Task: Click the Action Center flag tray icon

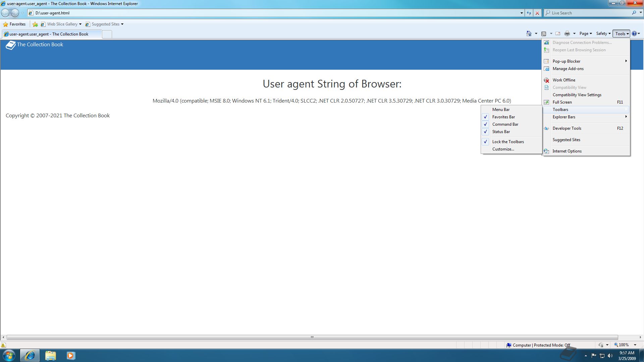Action: (x=594, y=356)
